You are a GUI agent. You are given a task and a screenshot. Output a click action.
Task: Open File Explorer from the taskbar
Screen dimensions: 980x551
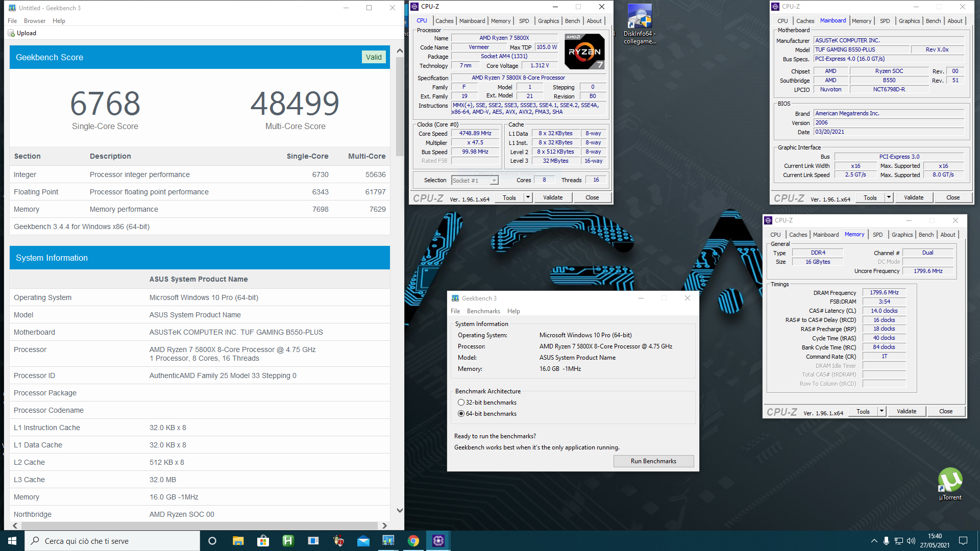tap(238, 541)
